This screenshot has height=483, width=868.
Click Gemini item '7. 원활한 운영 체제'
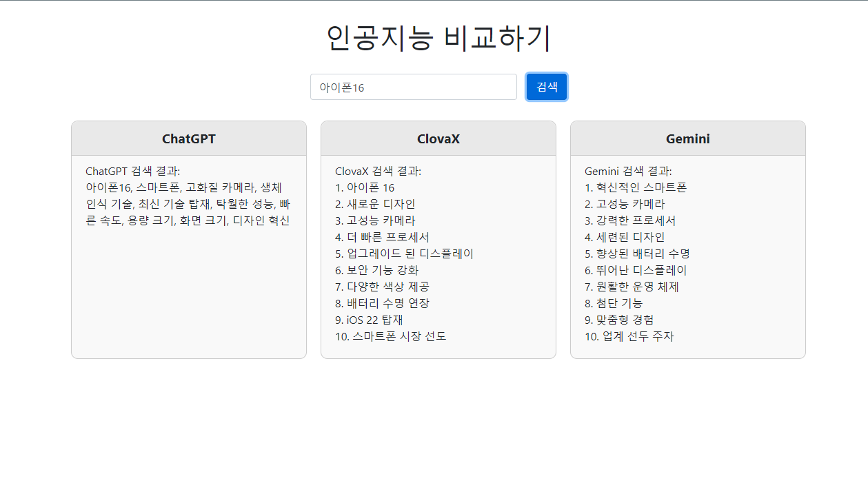[x=632, y=287]
